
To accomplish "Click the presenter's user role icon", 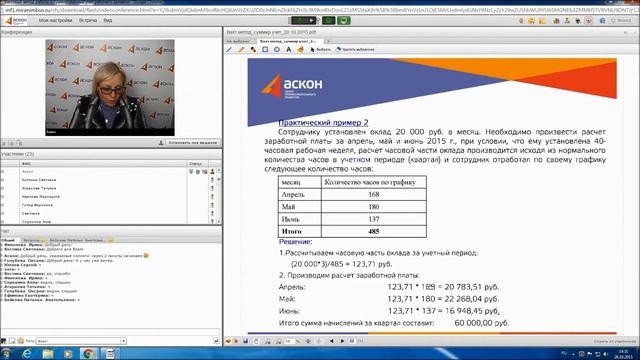I will [212, 172].
